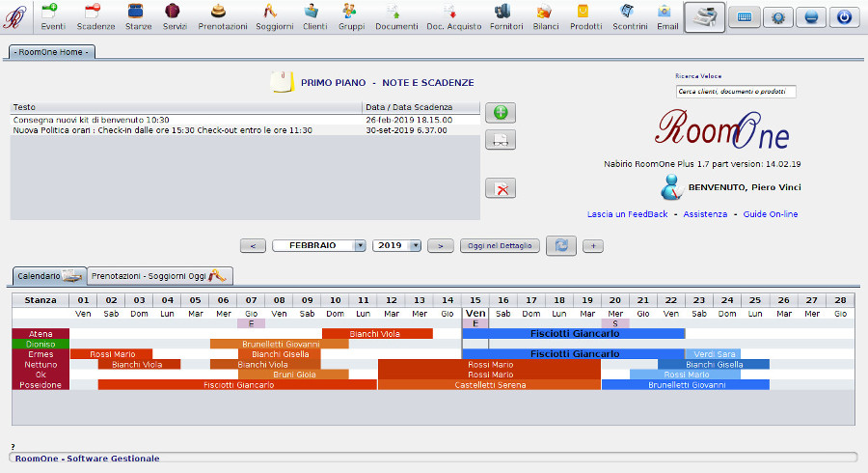Open the Email toolbar icon

coord(667,16)
